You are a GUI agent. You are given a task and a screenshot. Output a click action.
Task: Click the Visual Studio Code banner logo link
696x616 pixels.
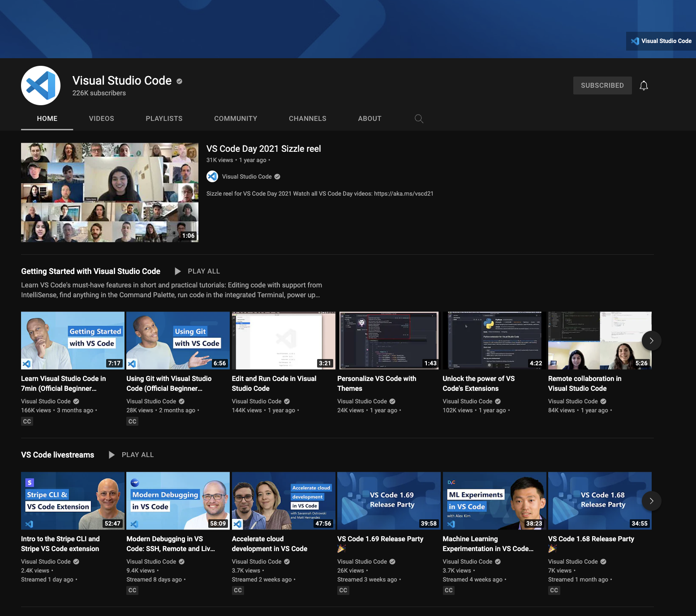pyautogui.click(x=661, y=41)
